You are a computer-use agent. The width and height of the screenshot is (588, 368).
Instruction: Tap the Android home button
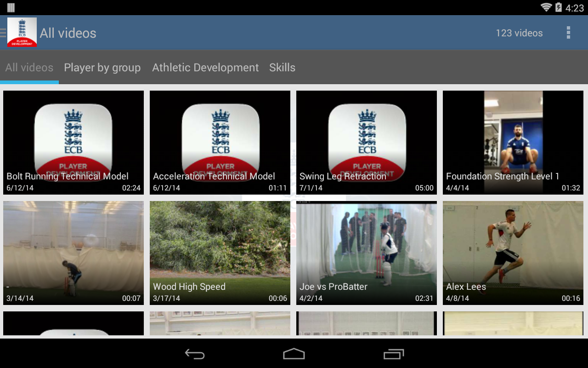(294, 354)
